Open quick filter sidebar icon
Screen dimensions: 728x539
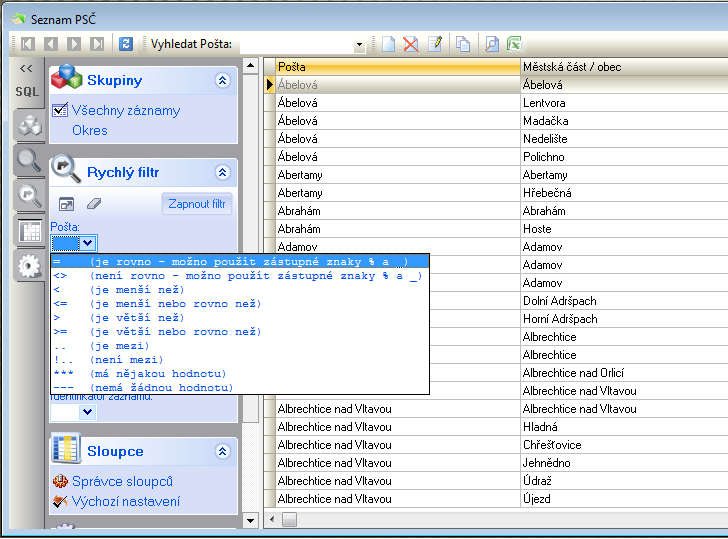29,195
